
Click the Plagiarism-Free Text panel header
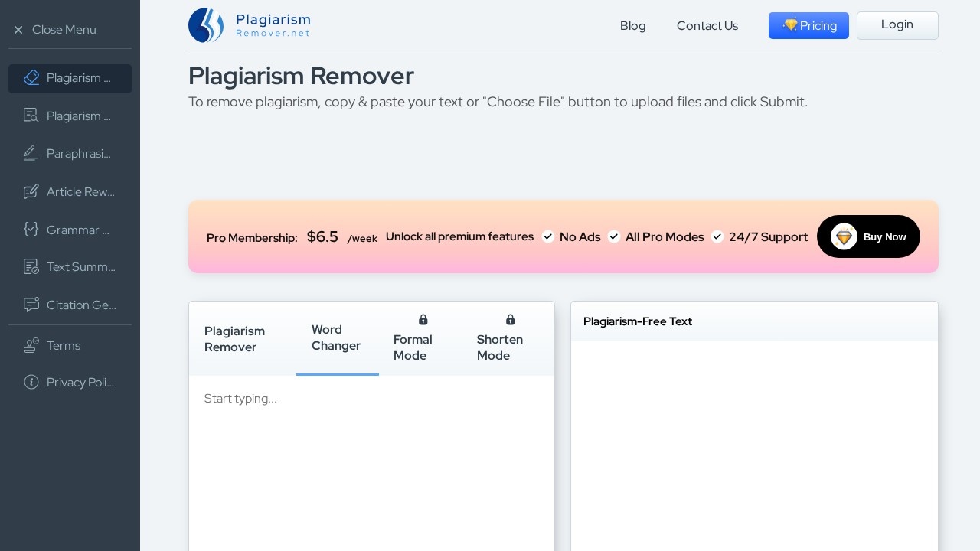[754, 321]
